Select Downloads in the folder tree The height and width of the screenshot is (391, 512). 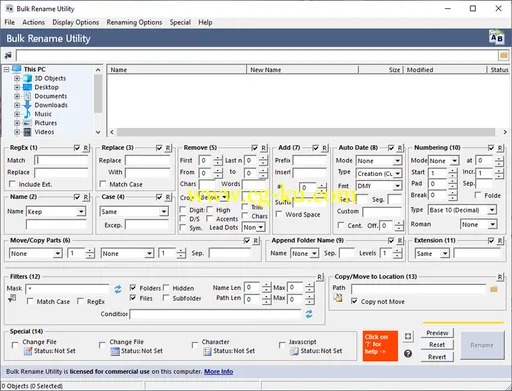click(x=51, y=105)
